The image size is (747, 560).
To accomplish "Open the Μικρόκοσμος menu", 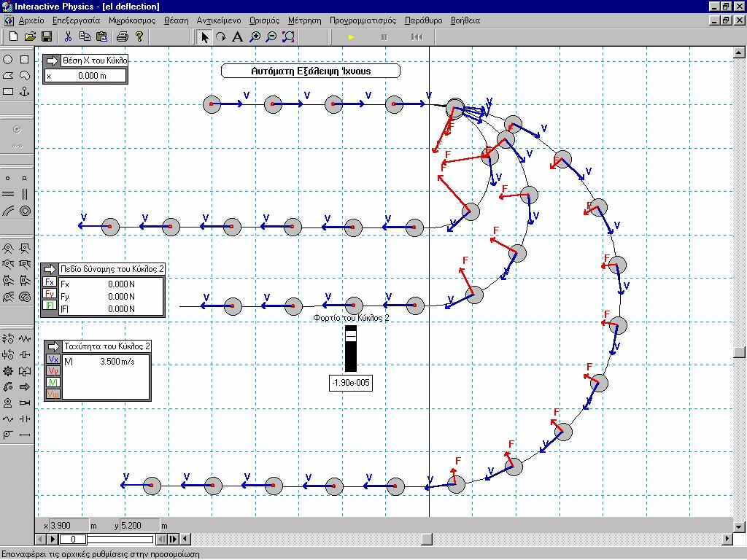I will (x=132, y=20).
